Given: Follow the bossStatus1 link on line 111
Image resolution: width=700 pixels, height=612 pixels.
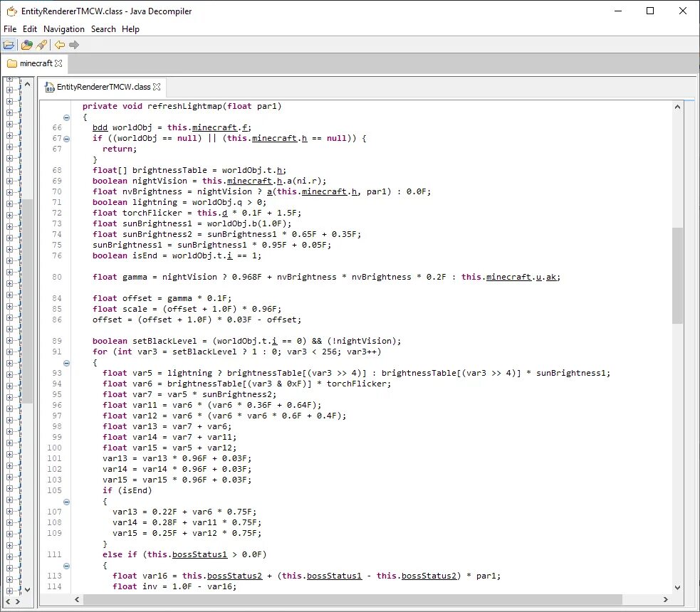Looking at the screenshot, I should [x=199, y=554].
